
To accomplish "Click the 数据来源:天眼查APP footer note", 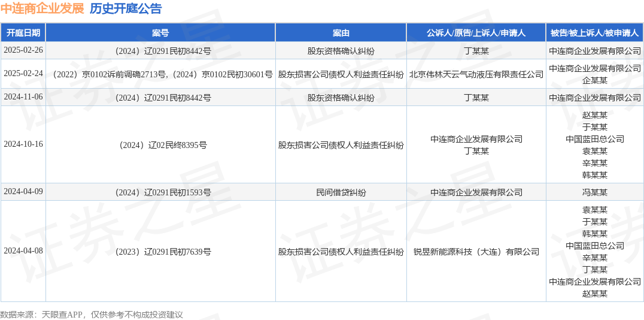I will coord(91,315).
